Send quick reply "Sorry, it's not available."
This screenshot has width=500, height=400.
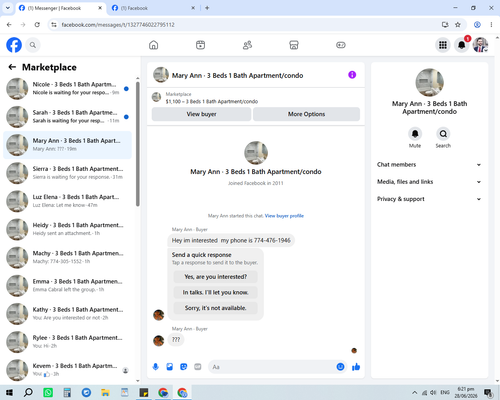tap(216, 308)
